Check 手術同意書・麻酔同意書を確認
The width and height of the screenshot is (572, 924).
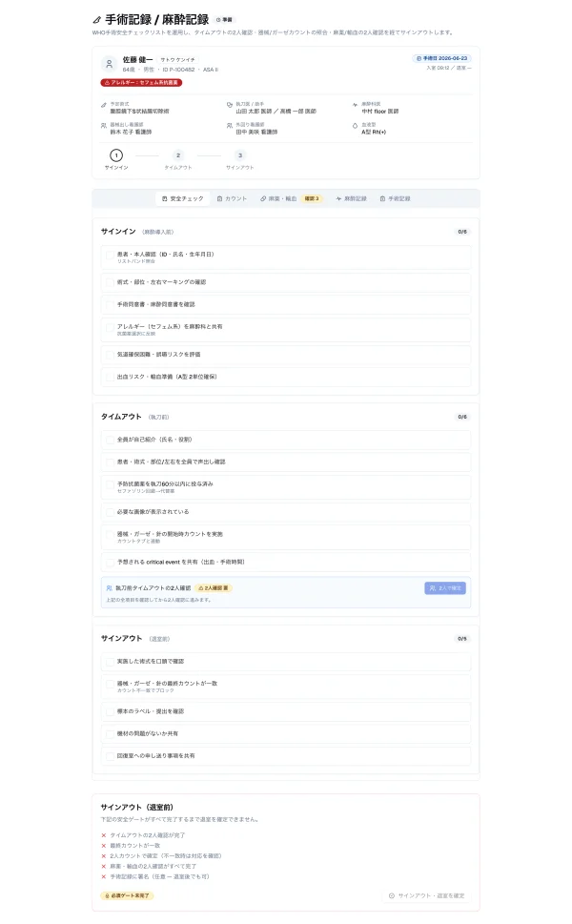coord(110,304)
